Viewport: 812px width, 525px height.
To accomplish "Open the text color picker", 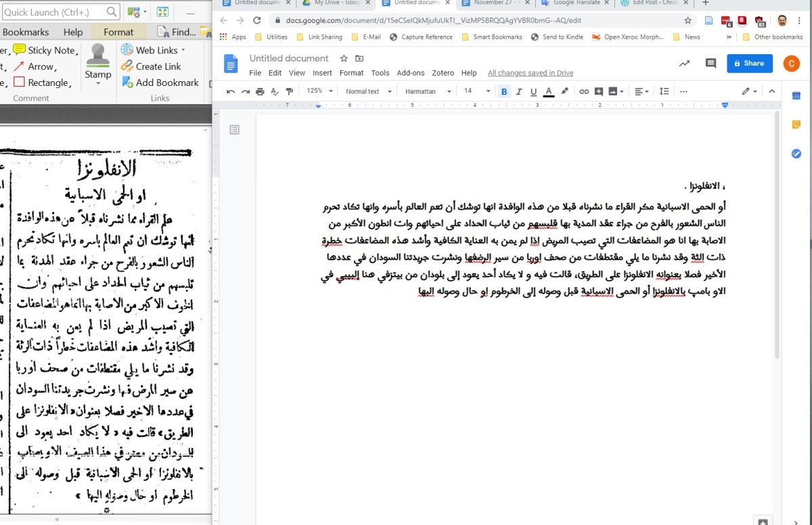I will point(548,90).
